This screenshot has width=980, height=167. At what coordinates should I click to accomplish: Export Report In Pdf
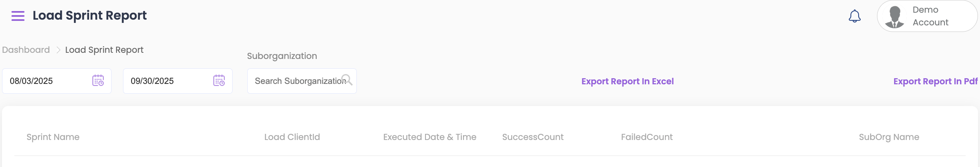point(935,81)
